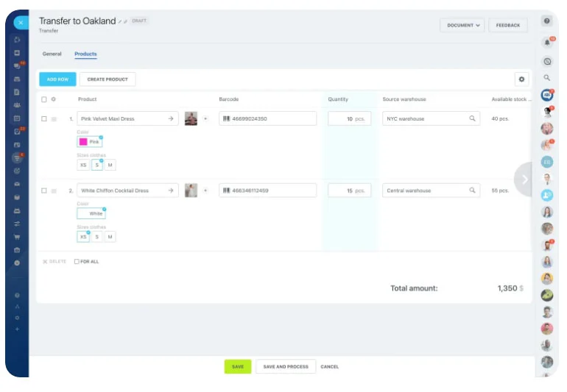Tick checkbox for White Chiffon Cocktail Dress row
The height and width of the screenshot is (392, 567).
[x=44, y=190]
